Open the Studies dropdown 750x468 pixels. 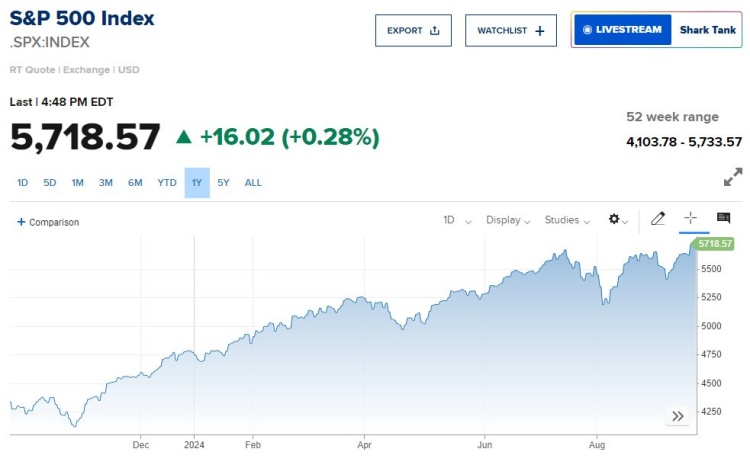coord(567,220)
